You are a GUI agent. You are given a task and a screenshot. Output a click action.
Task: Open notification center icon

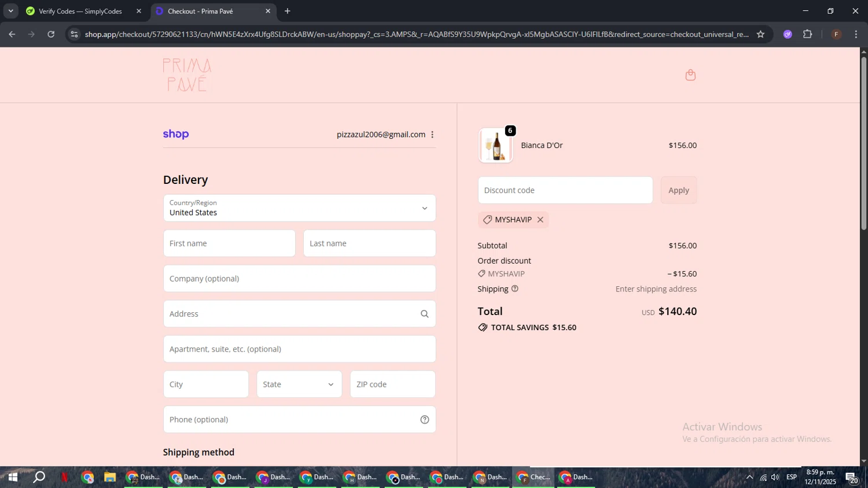(852, 477)
